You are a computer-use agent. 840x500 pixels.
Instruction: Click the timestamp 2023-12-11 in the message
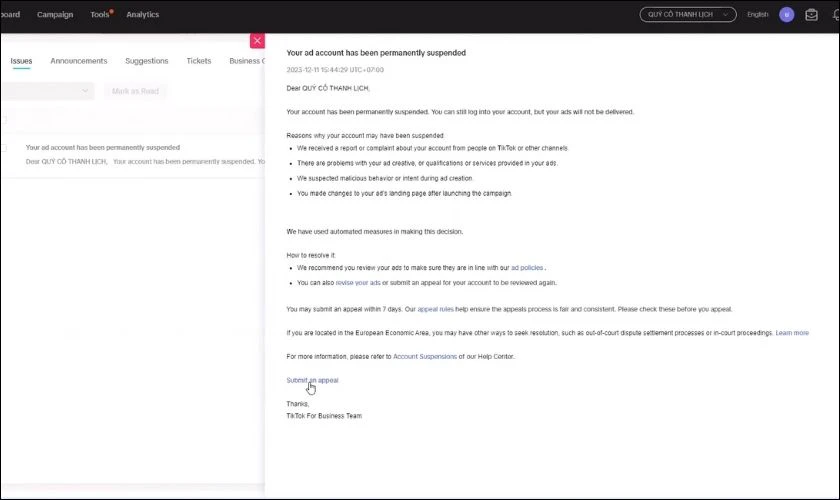click(x=335, y=70)
